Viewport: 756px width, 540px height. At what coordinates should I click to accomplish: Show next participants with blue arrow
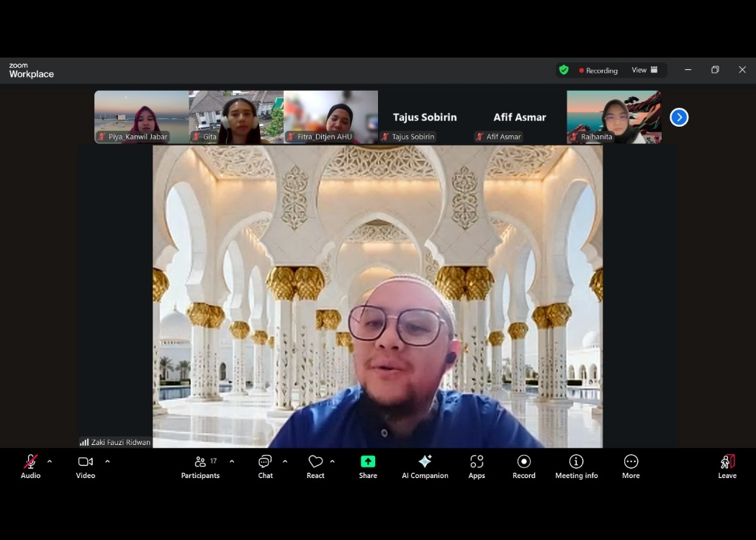point(679,117)
